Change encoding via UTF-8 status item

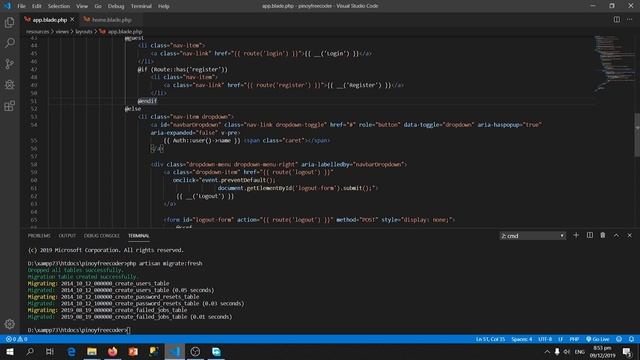tap(545, 339)
